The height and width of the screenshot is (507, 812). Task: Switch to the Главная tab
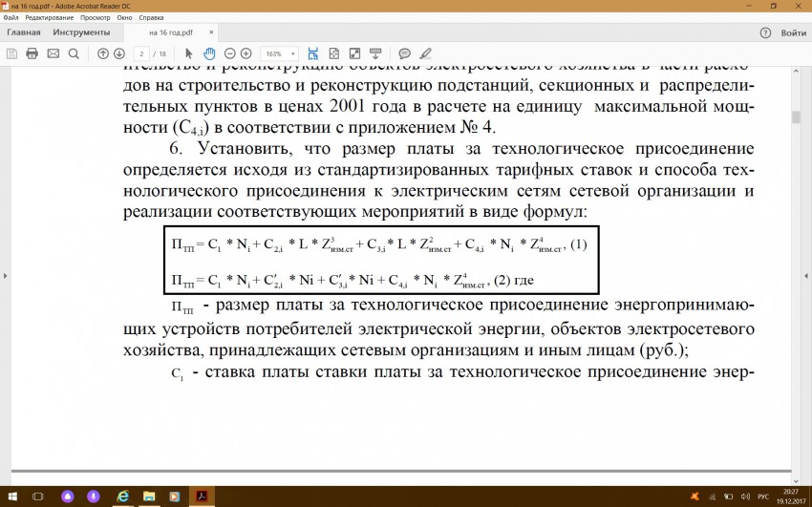tap(24, 32)
